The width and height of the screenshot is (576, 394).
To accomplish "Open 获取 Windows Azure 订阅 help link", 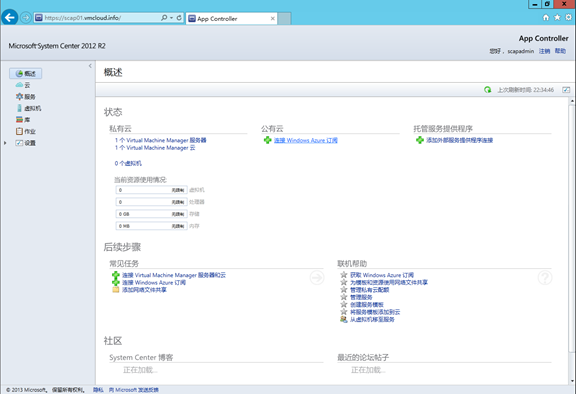I will [382, 275].
